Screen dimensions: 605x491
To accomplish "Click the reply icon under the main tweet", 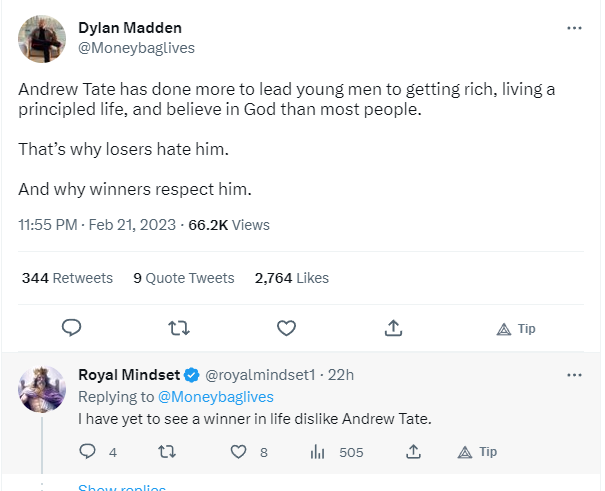I will coord(71,328).
